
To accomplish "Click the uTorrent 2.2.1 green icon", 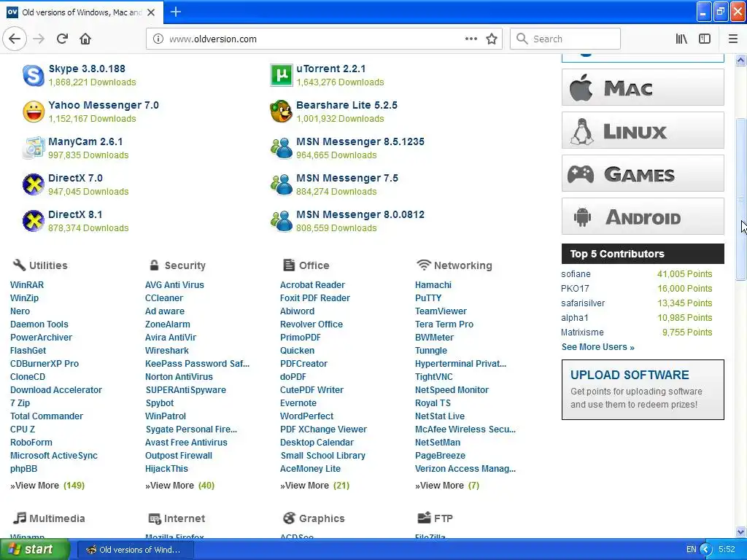I will pyautogui.click(x=281, y=75).
